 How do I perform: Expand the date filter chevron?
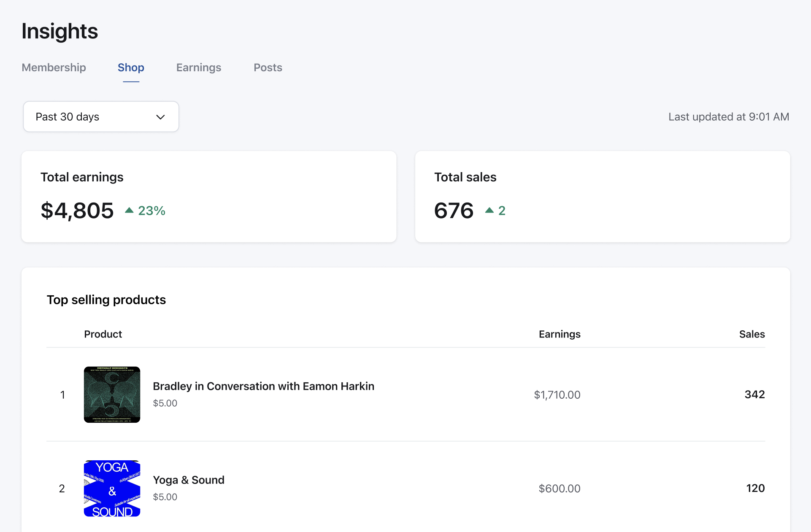coord(160,117)
